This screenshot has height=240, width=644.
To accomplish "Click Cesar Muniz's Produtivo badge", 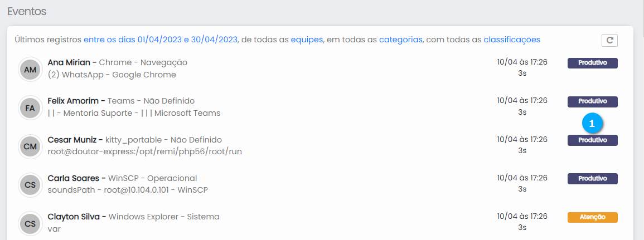I will (x=592, y=140).
